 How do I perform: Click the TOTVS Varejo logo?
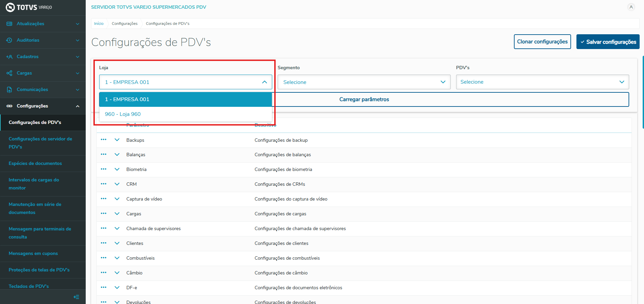[x=29, y=7]
